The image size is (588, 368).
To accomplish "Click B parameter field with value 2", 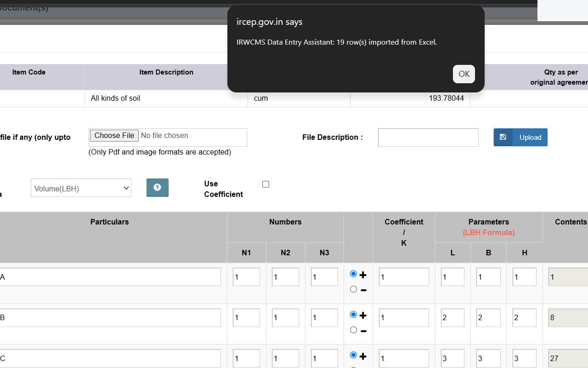I will pyautogui.click(x=488, y=318).
